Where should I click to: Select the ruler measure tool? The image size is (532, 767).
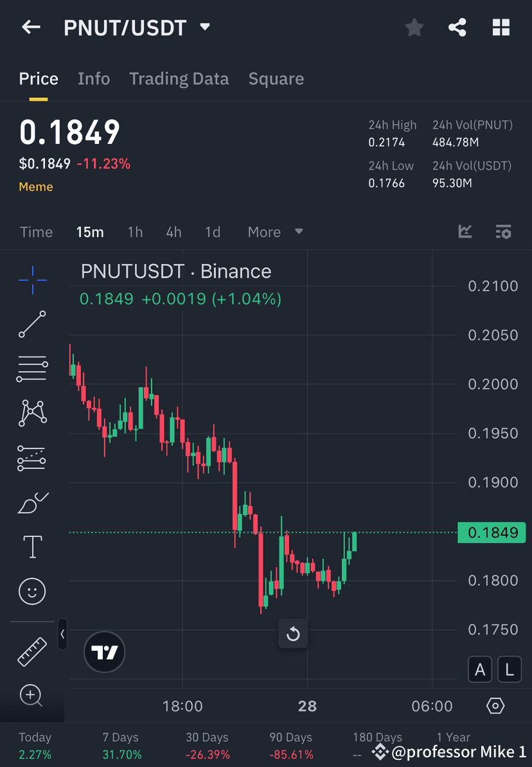click(x=32, y=651)
